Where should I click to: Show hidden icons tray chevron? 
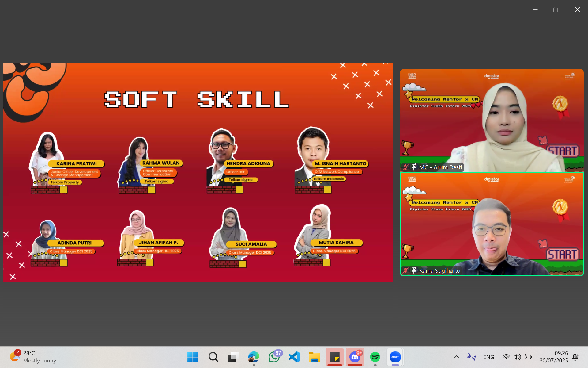[456, 357]
